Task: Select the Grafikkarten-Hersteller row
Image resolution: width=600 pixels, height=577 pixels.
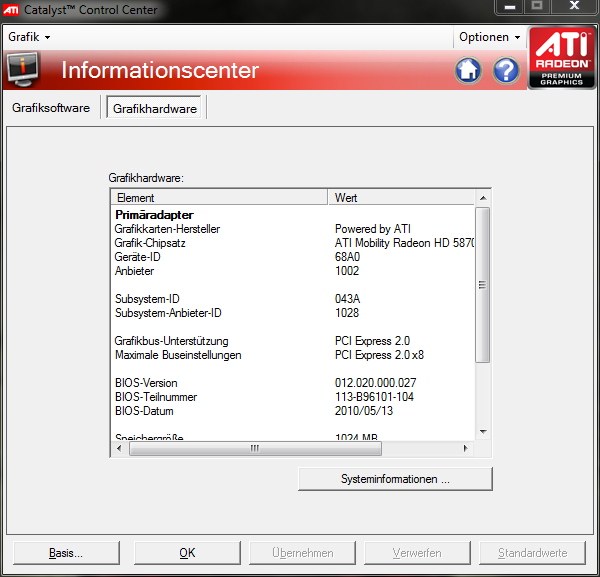Action: point(293,229)
